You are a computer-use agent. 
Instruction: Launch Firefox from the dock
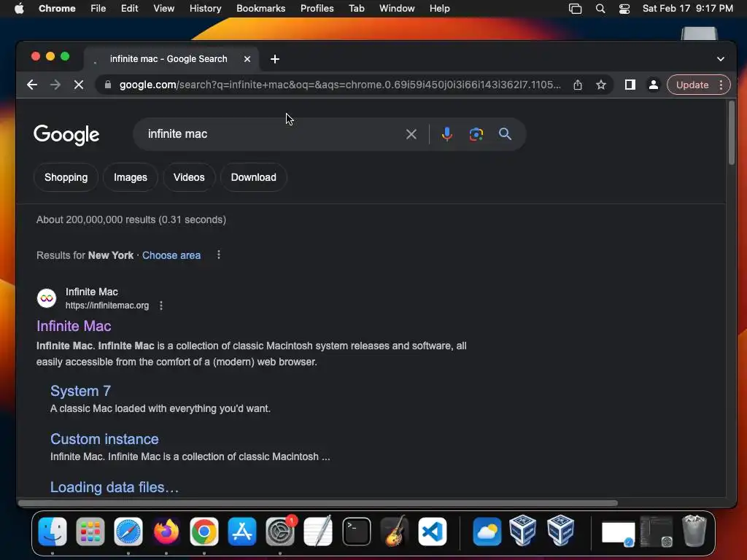[x=166, y=531]
